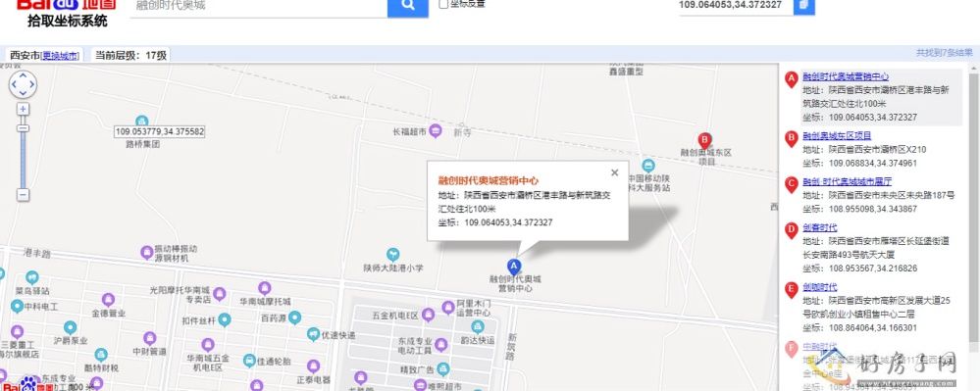This screenshot has height=391, width=980.
Task: Open the 创咖时代 result link
Action: (x=820, y=287)
